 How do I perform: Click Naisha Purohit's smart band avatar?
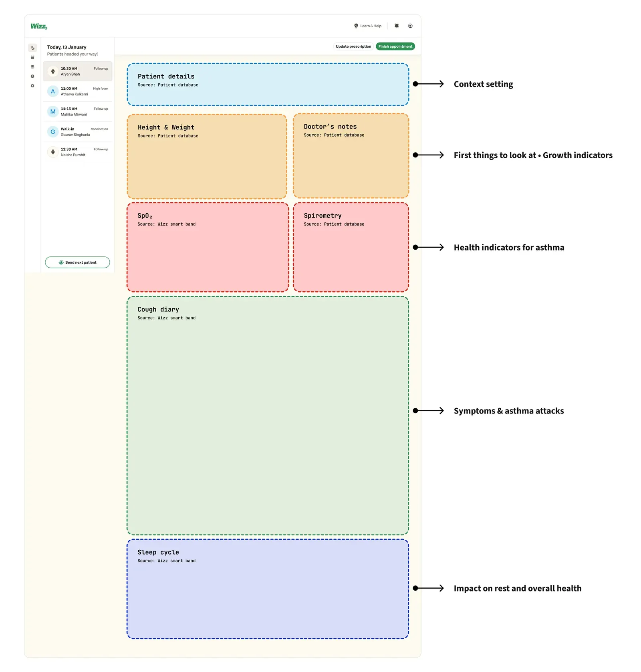click(53, 152)
